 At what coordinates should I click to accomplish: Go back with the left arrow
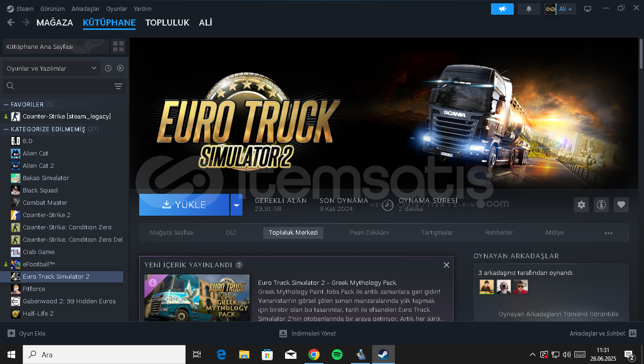pyautogui.click(x=11, y=22)
